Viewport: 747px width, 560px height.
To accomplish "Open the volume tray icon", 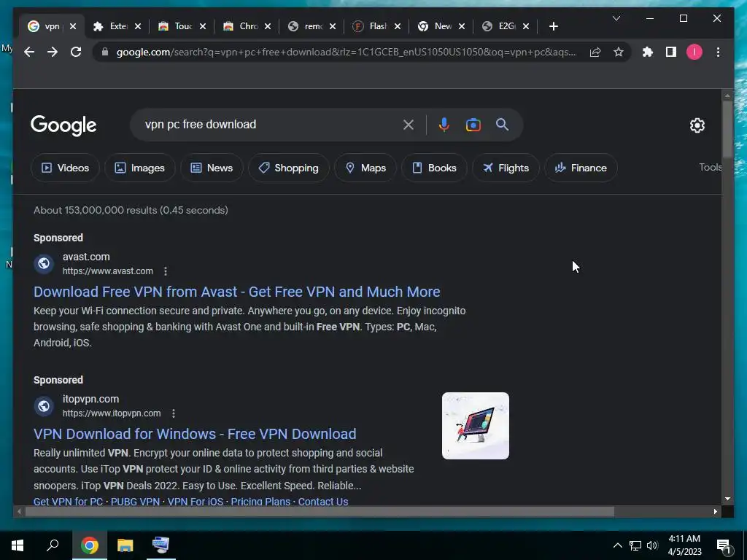I will pos(652,545).
